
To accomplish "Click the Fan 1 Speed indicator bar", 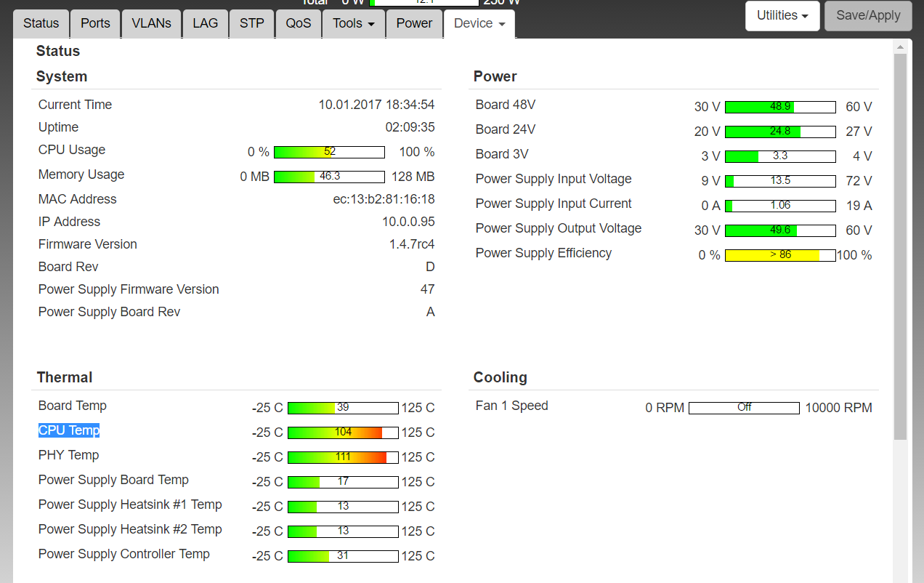I will coord(744,408).
